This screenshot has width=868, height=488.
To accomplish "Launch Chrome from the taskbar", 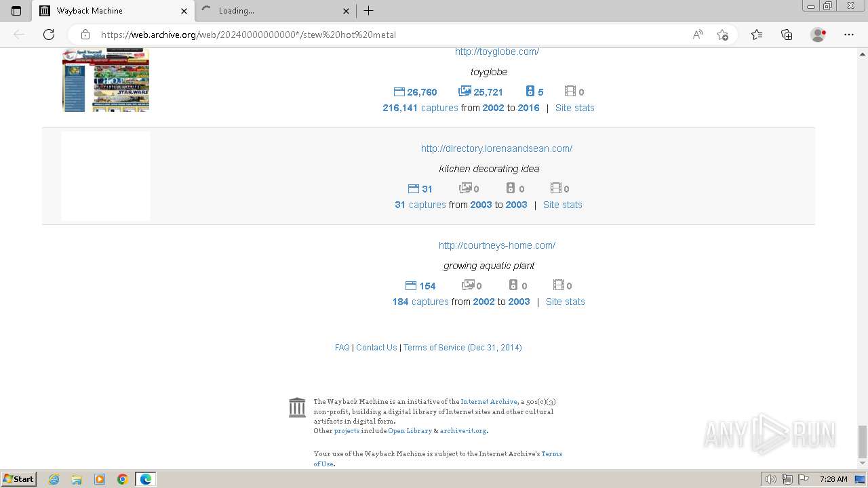I will click(122, 479).
